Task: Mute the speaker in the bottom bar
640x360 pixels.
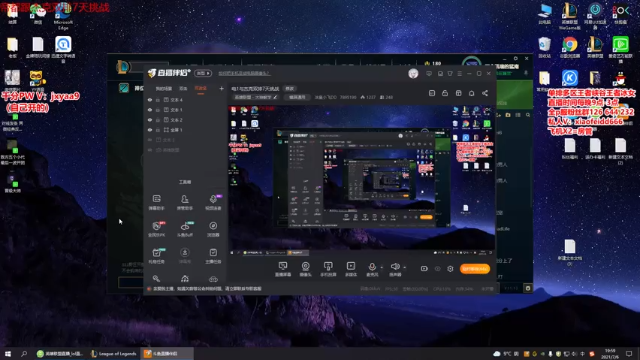Action: (x=395, y=267)
